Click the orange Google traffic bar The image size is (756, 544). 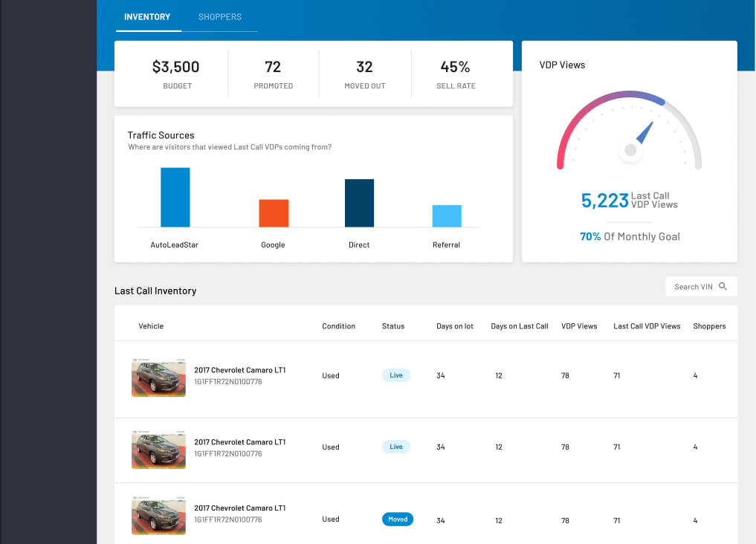click(274, 213)
